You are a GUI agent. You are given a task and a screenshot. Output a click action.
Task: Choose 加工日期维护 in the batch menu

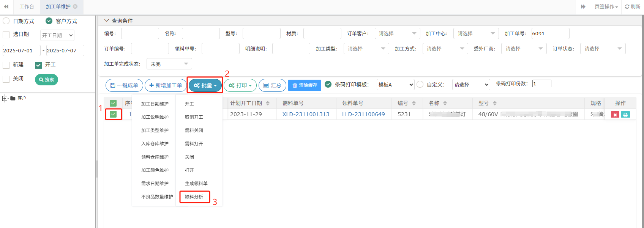click(155, 104)
